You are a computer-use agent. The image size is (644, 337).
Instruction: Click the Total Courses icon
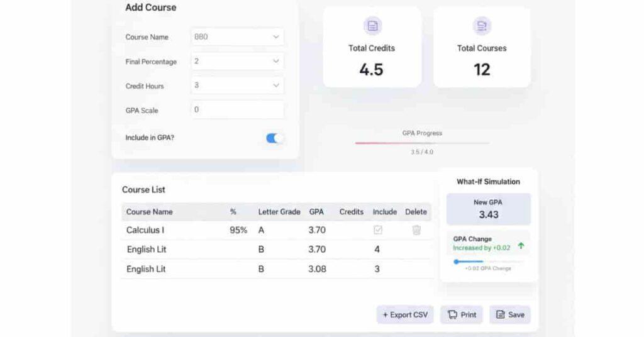(482, 26)
